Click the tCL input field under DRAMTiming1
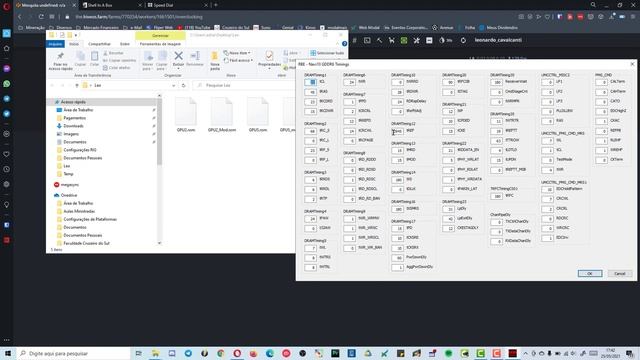The height and width of the screenshot is (360, 640). [x=310, y=82]
